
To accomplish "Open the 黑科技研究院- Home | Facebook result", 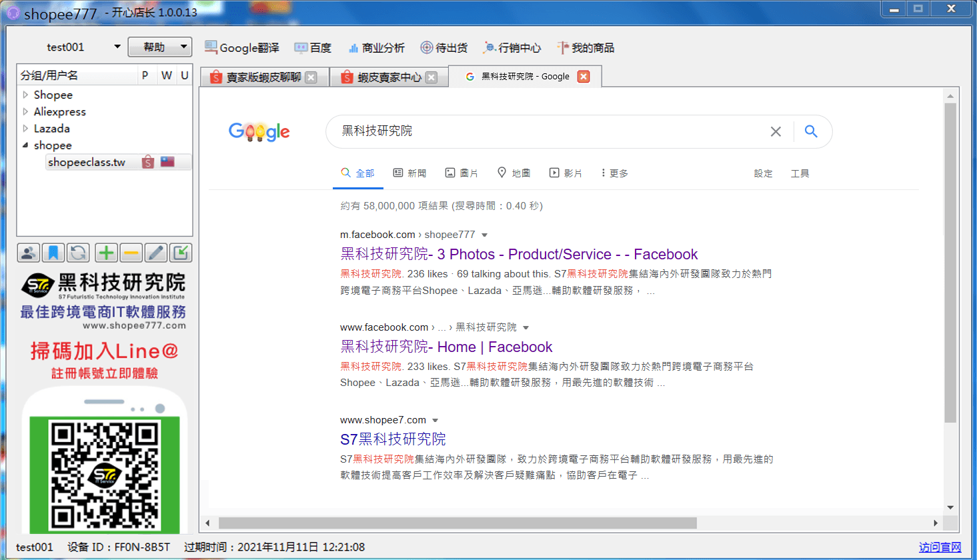I will point(446,347).
